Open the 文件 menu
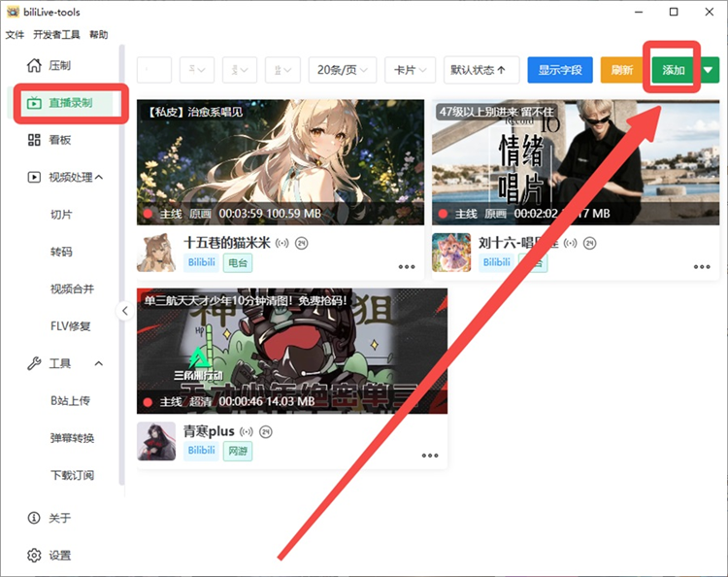The width and height of the screenshot is (728, 577). [15, 34]
